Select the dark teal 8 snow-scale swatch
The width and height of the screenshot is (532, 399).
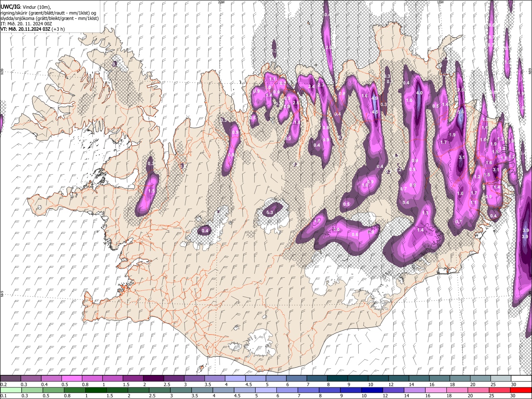click(337, 378)
